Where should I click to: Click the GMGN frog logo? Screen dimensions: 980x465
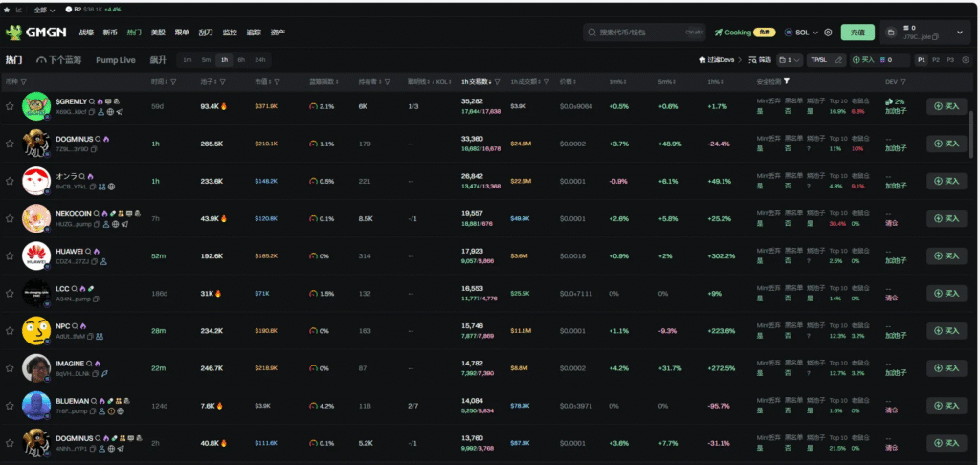tap(14, 33)
